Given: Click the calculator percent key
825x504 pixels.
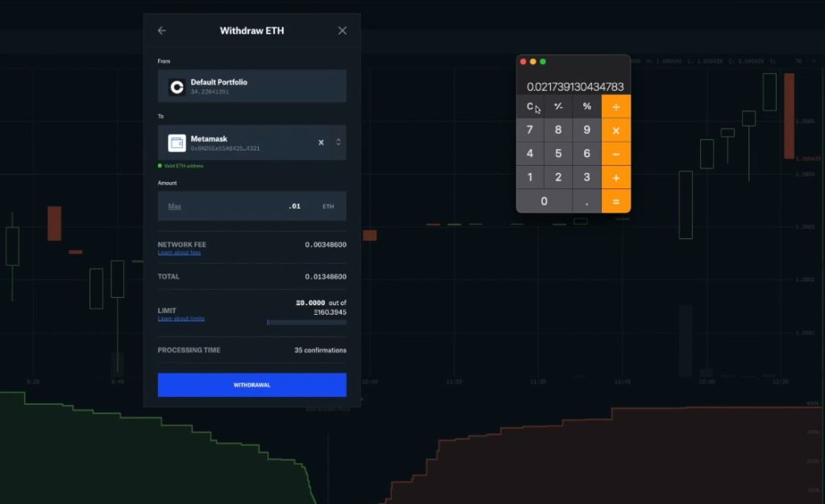Looking at the screenshot, I should [587, 106].
